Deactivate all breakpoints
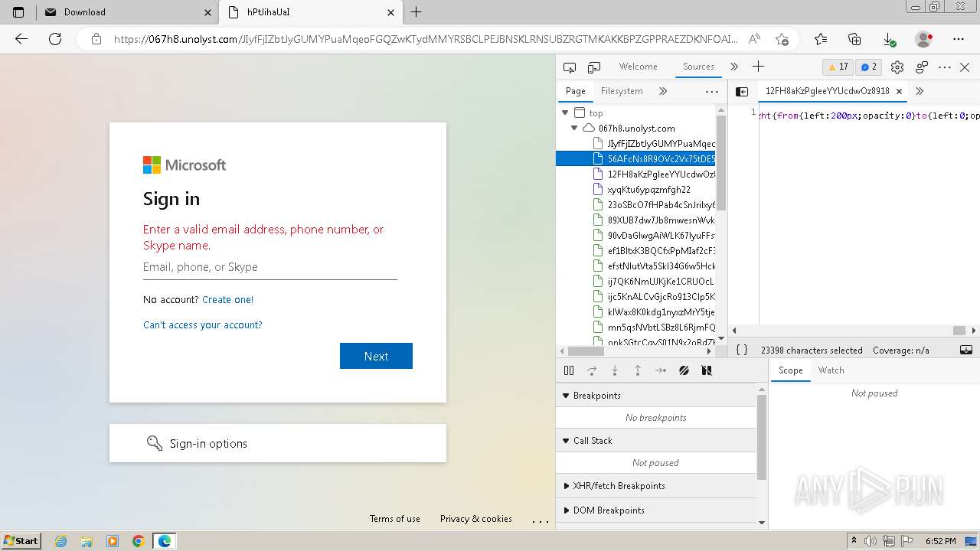This screenshot has height=551, width=980. 684,370
